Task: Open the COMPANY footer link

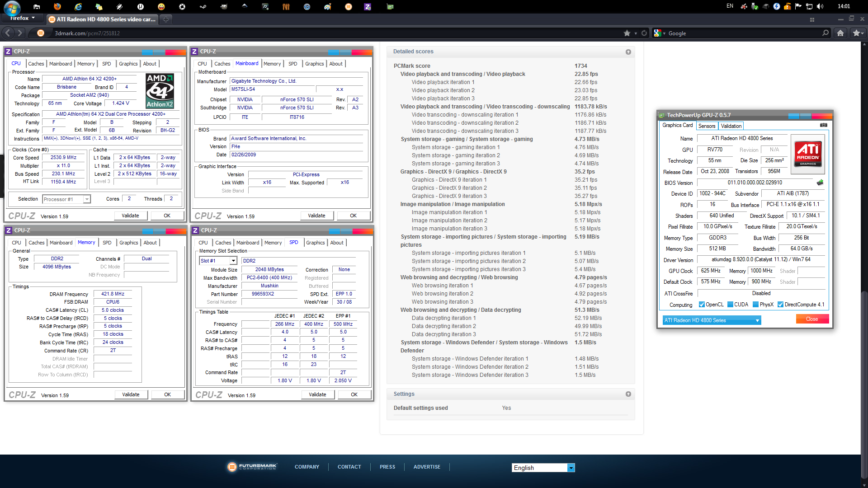Action: [307, 467]
